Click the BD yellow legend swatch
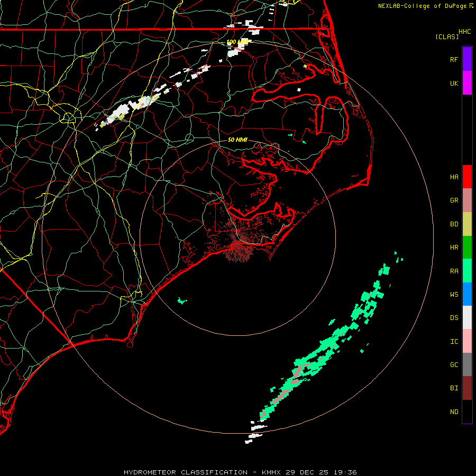 click(x=467, y=224)
